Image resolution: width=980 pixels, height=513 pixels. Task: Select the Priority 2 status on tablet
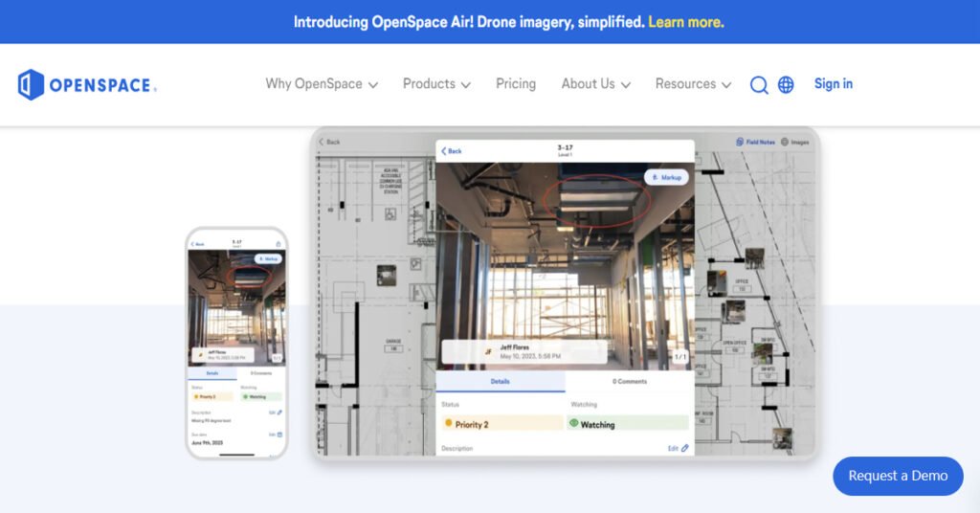click(501, 424)
